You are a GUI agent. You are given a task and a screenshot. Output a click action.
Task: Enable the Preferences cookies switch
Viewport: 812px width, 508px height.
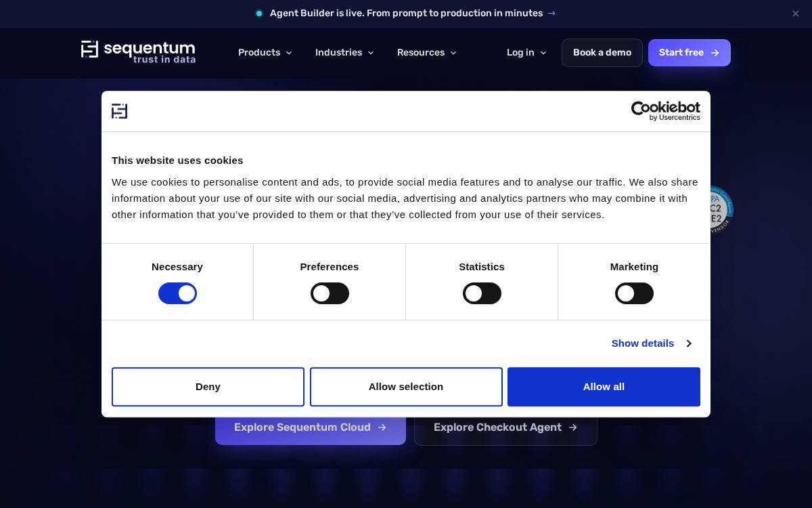(x=330, y=293)
